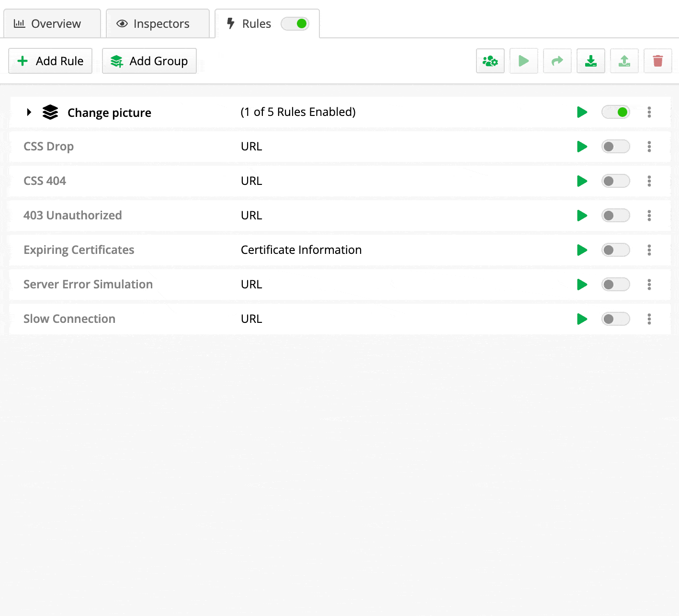Click the share rules with team icon

tap(490, 61)
